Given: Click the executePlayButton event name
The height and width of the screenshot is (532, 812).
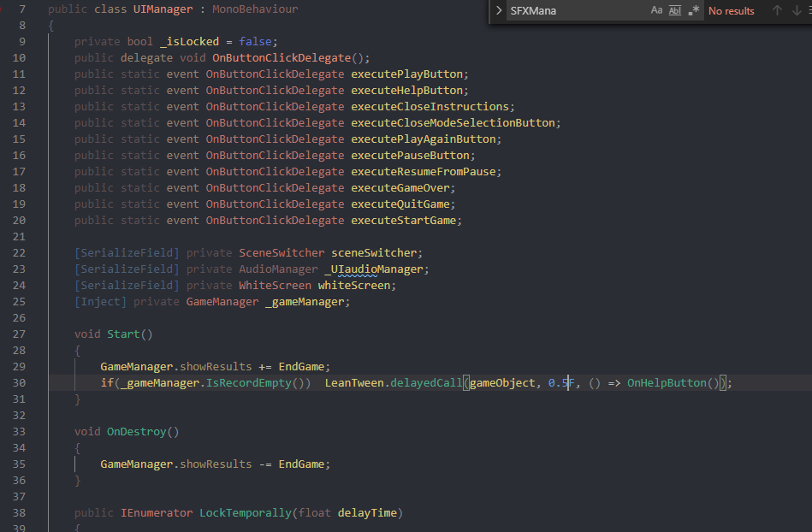Looking at the screenshot, I should (406, 74).
